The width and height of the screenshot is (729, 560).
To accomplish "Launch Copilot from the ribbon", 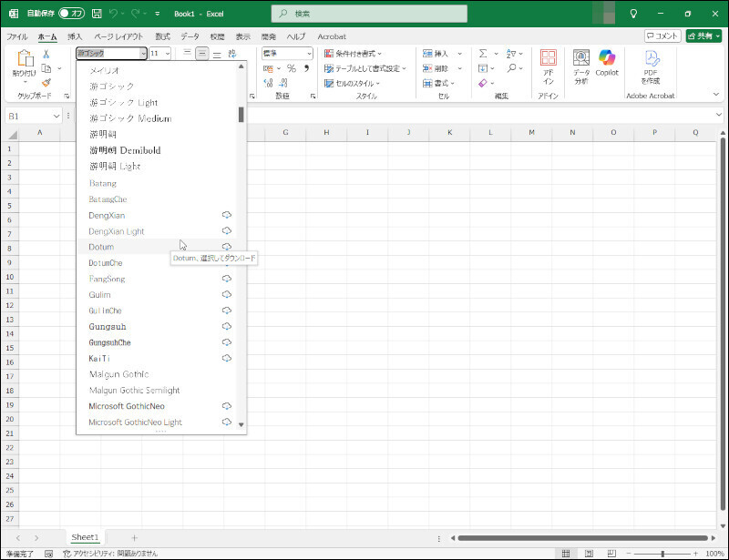I will tap(607, 63).
